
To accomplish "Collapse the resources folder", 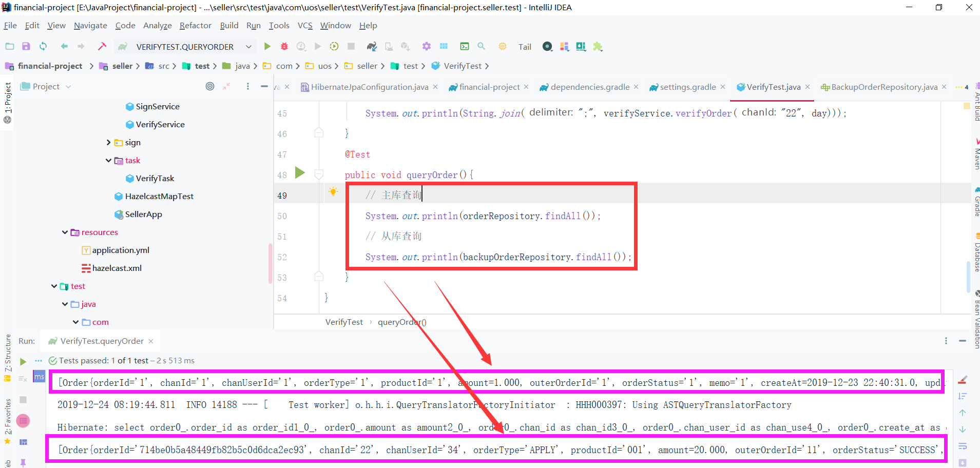I will pyautogui.click(x=65, y=232).
